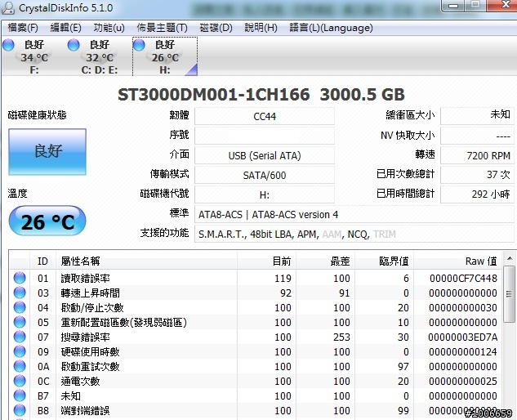The image size is (517, 420).
Task: Click the Raw 值 column header
Action: point(457,261)
